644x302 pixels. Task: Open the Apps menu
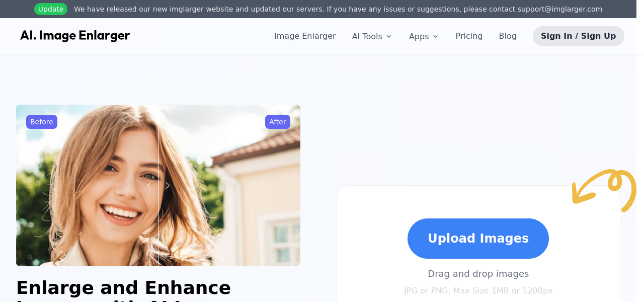coord(424,36)
